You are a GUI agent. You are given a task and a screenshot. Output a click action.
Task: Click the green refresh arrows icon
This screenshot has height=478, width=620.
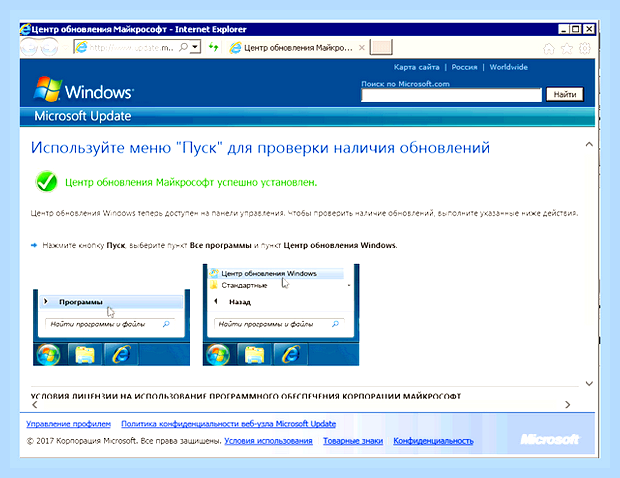(214, 47)
